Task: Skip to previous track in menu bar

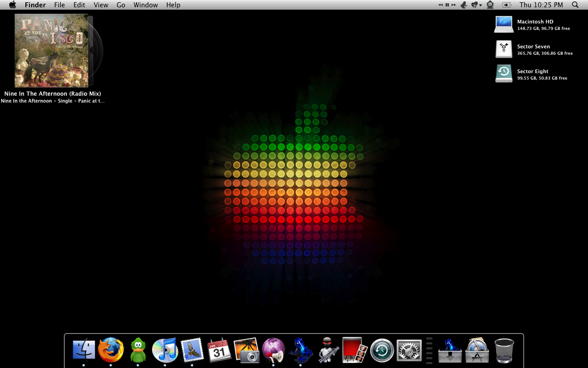Action: click(x=441, y=5)
